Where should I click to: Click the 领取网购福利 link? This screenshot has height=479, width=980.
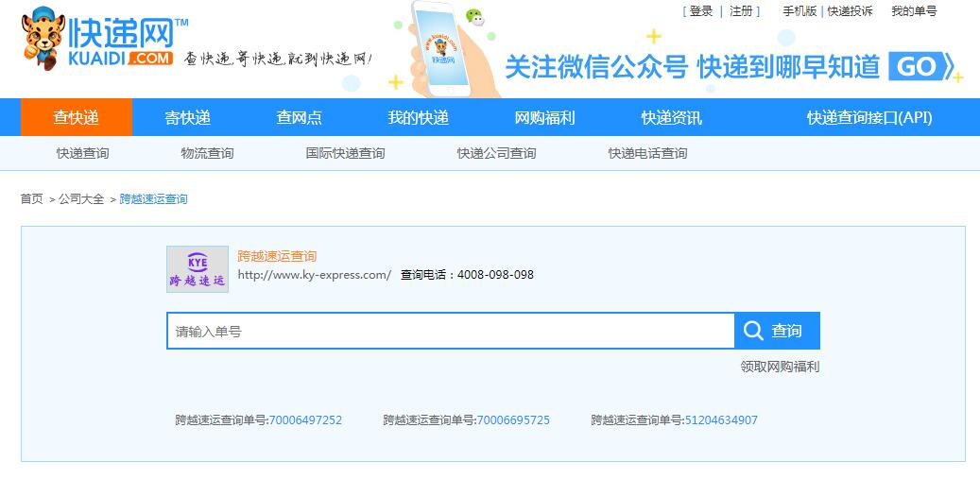pyautogui.click(x=780, y=367)
